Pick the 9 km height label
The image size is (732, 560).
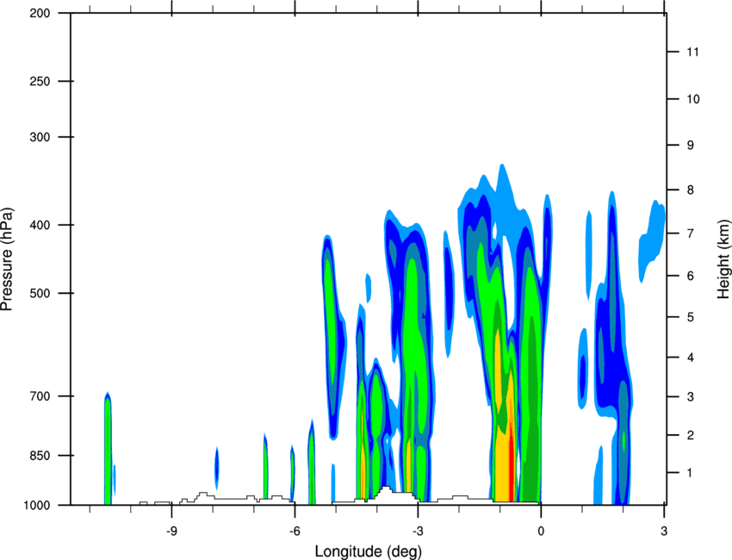[691, 146]
